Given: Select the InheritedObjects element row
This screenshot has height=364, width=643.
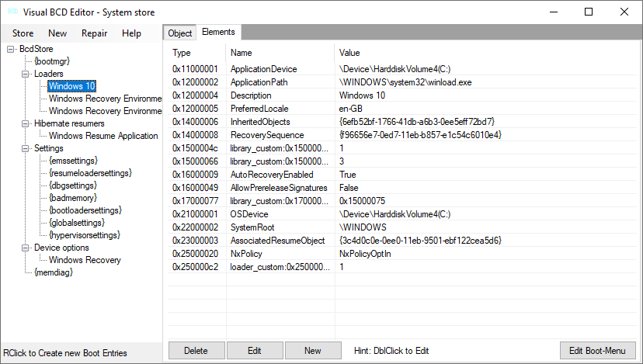Looking at the screenshot, I should (403, 122).
